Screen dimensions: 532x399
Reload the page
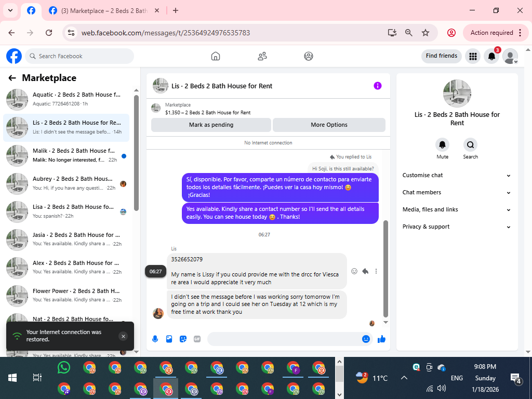pos(49,33)
